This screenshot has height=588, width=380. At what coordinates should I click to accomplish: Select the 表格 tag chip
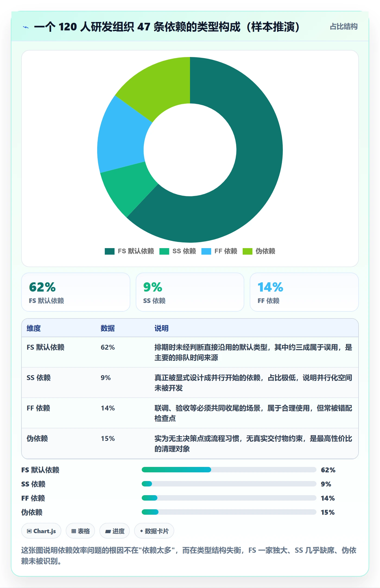point(80,531)
